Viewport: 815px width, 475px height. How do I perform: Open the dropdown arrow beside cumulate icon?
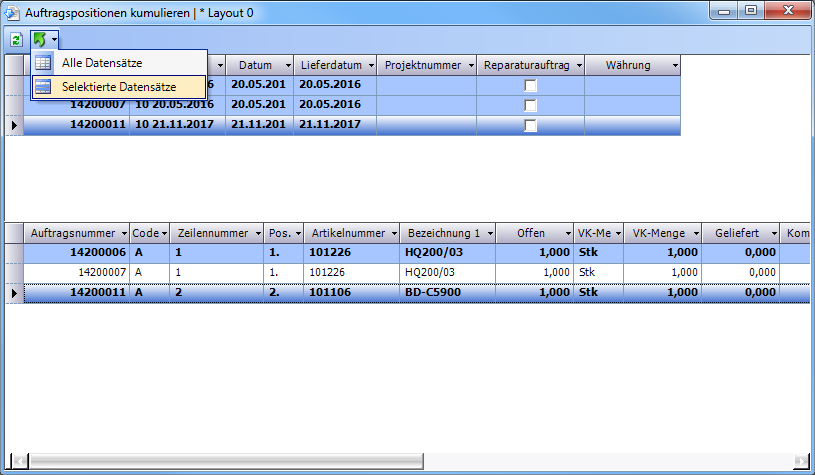(x=54, y=40)
